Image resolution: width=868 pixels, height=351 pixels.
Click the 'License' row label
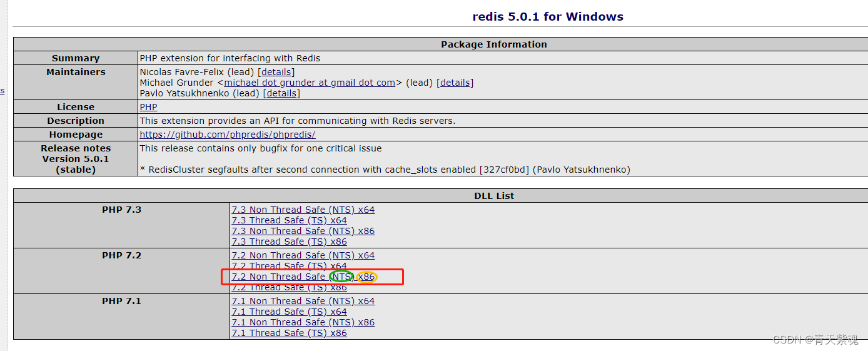[76, 107]
